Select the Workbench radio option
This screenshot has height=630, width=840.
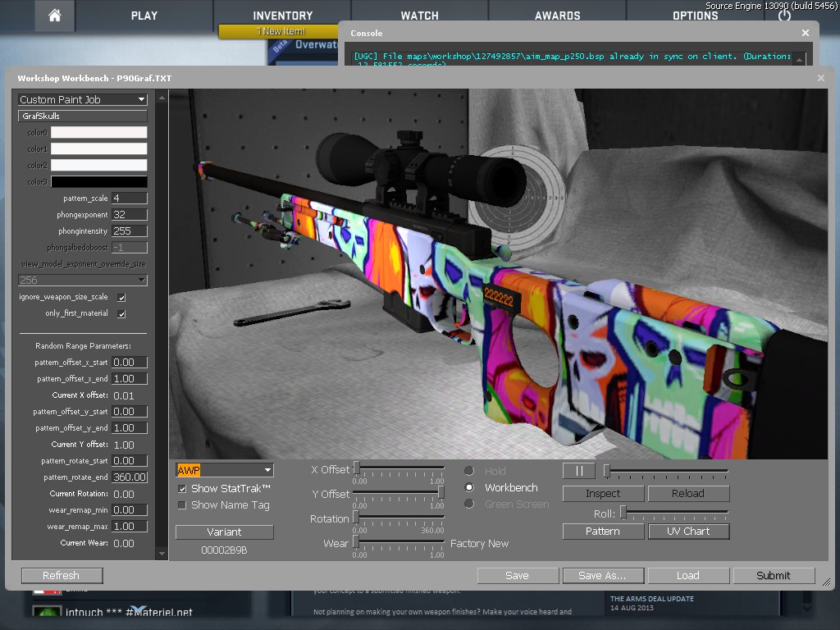469,487
